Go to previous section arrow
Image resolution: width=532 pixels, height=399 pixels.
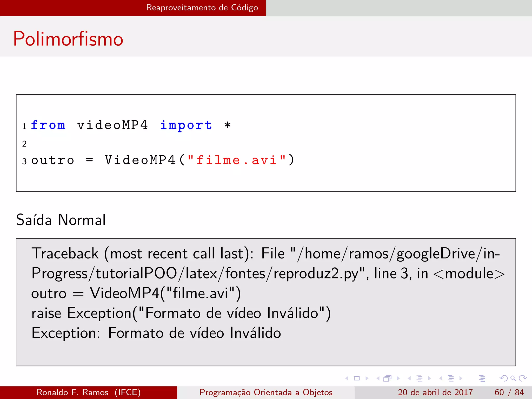(441, 378)
